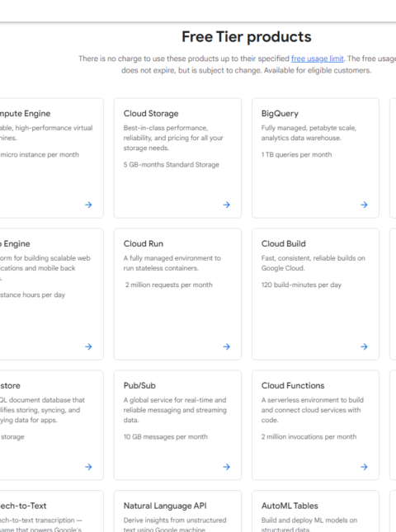Click 'micro instance per month' text
Screen dimensions: 396x532
point(40,154)
